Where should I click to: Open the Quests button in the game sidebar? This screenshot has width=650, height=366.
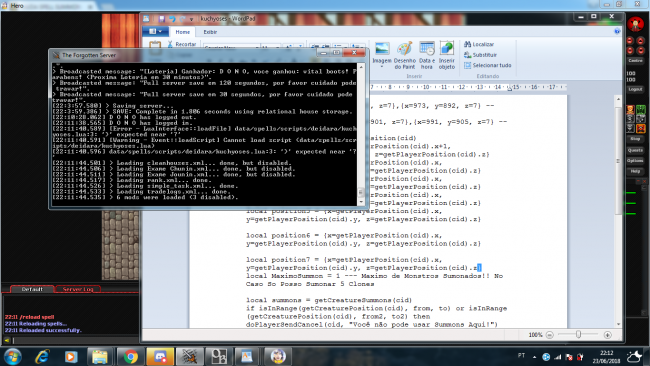click(635, 150)
